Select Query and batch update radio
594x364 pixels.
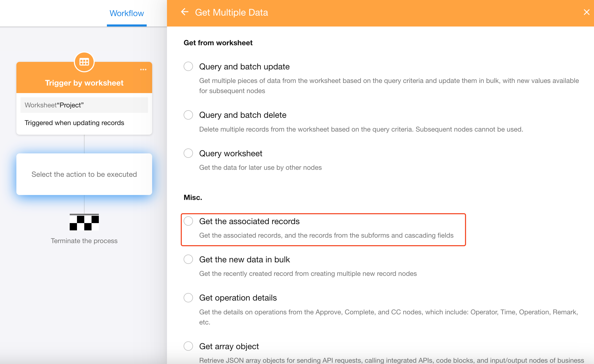[x=188, y=67]
